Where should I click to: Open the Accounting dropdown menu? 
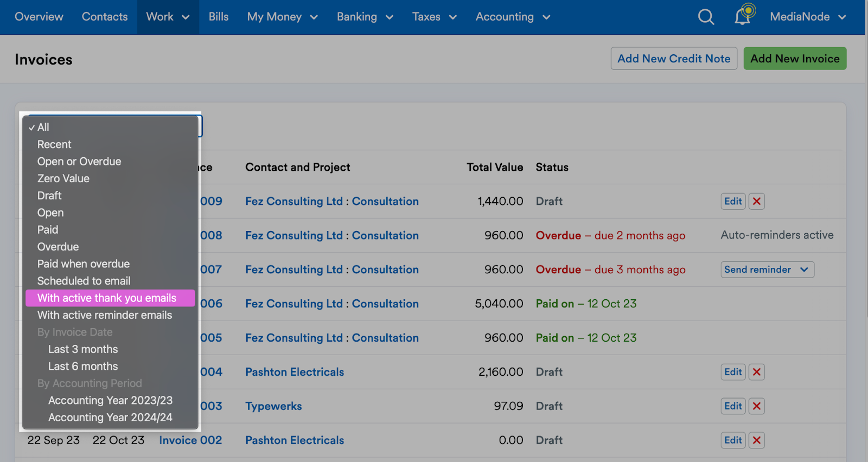pos(513,17)
